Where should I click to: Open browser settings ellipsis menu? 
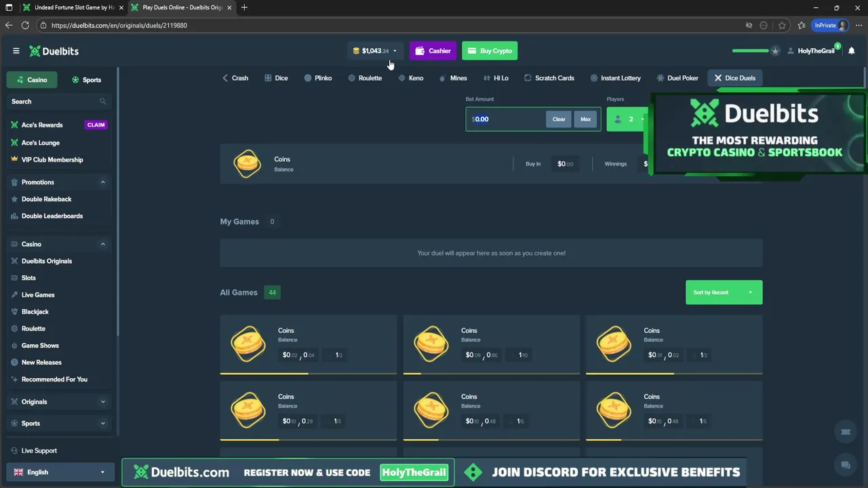click(859, 25)
